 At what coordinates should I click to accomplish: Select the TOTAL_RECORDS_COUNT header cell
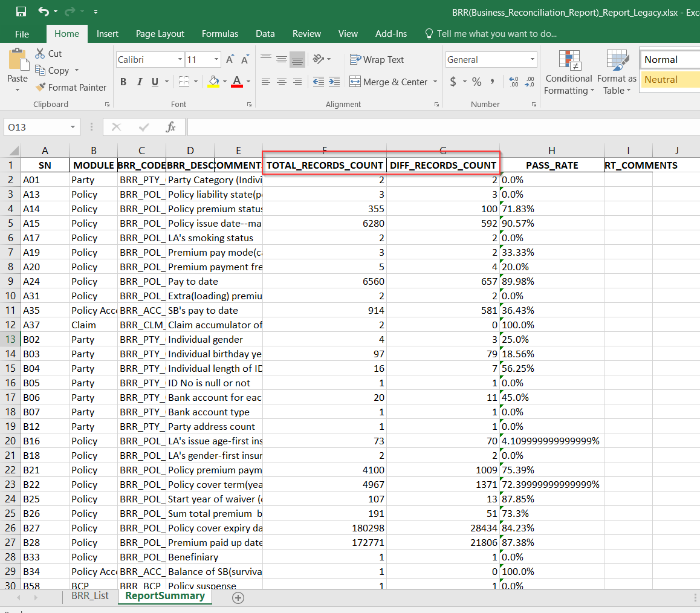[325, 165]
